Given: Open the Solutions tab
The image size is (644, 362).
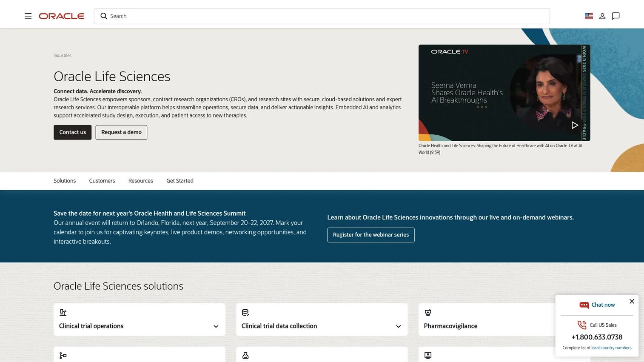Looking at the screenshot, I should click(65, 181).
